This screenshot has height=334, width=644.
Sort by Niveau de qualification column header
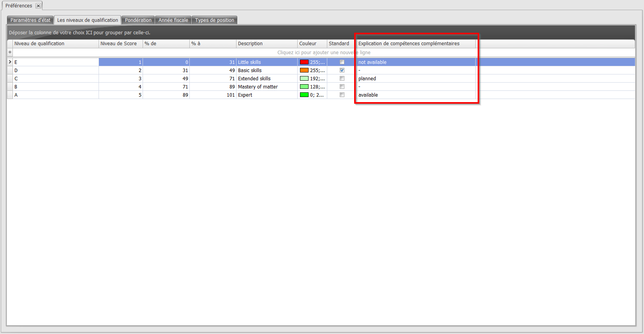(x=56, y=44)
